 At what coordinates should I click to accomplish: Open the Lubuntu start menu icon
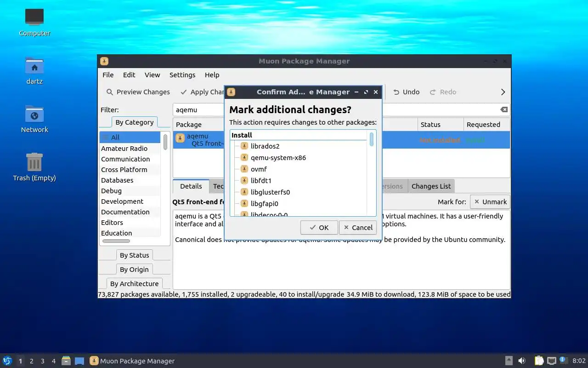pos(7,361)
